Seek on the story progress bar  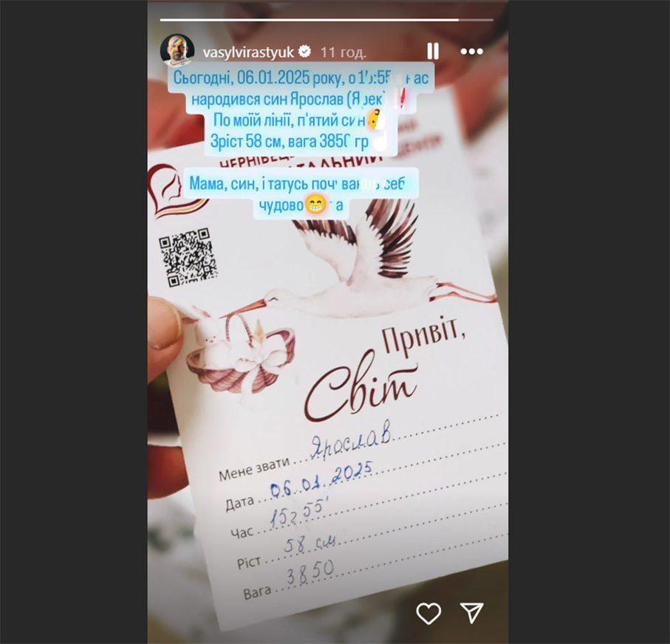(327, 20)
